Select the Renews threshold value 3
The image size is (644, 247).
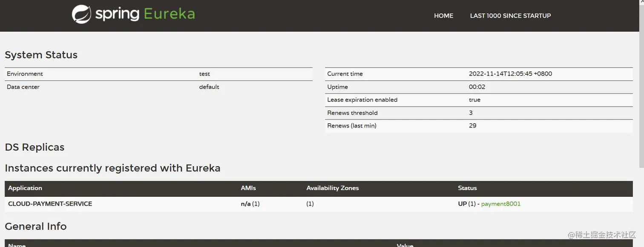[471, 113]
